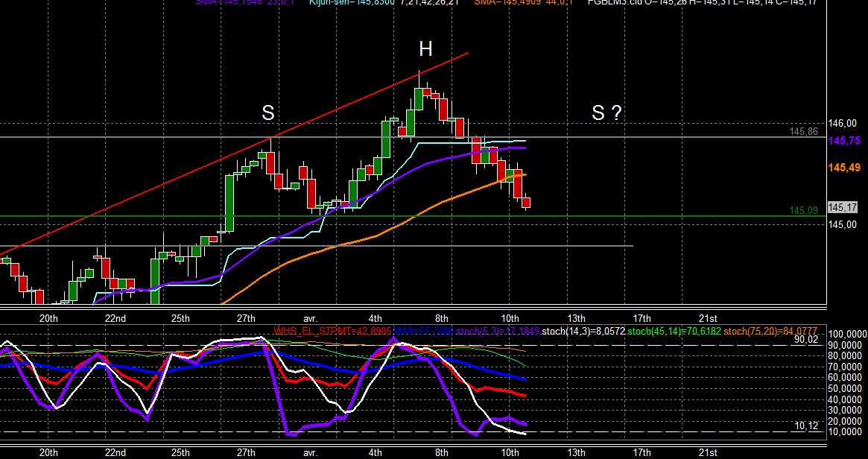Click the 100,0000 stochastic scale value
The height and width of the screenshot is (459, 868).
848,335
